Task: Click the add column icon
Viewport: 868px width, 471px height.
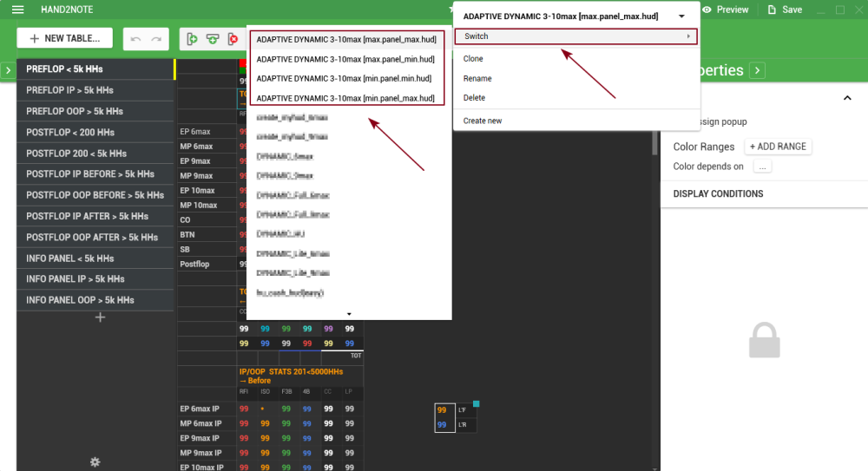Action: (192, 39)
